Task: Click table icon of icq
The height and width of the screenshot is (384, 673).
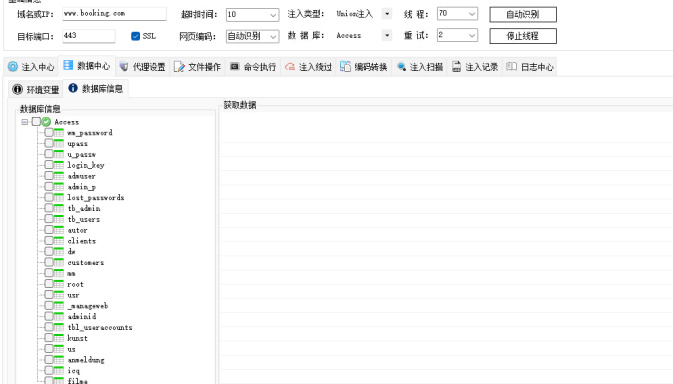Action: coord(59,370)
